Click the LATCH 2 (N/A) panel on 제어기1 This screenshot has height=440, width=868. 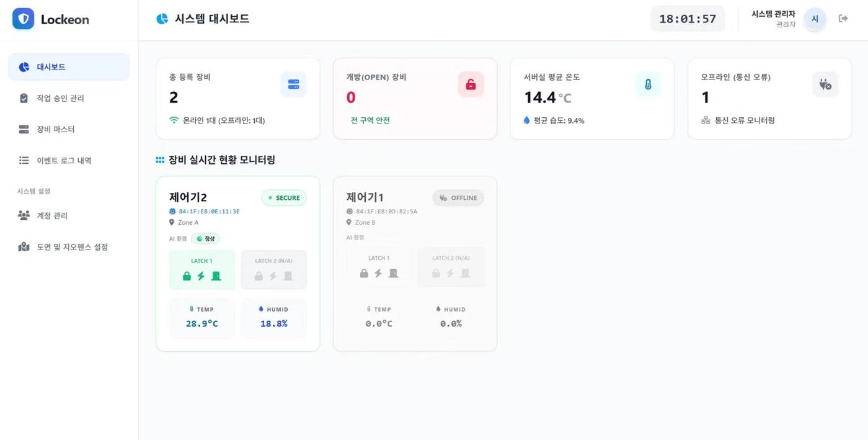coord(451,267)
